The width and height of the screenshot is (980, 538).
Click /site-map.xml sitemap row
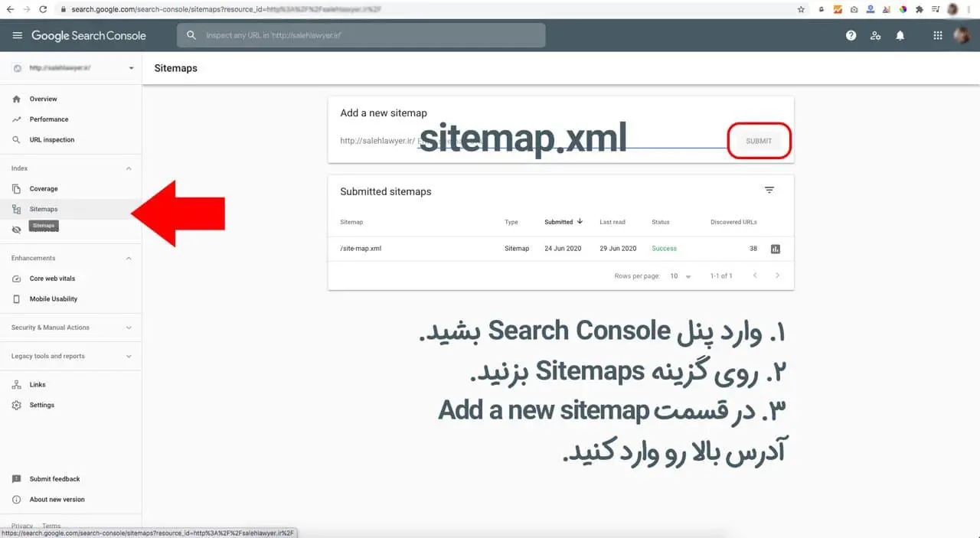[x=560, y=249]
